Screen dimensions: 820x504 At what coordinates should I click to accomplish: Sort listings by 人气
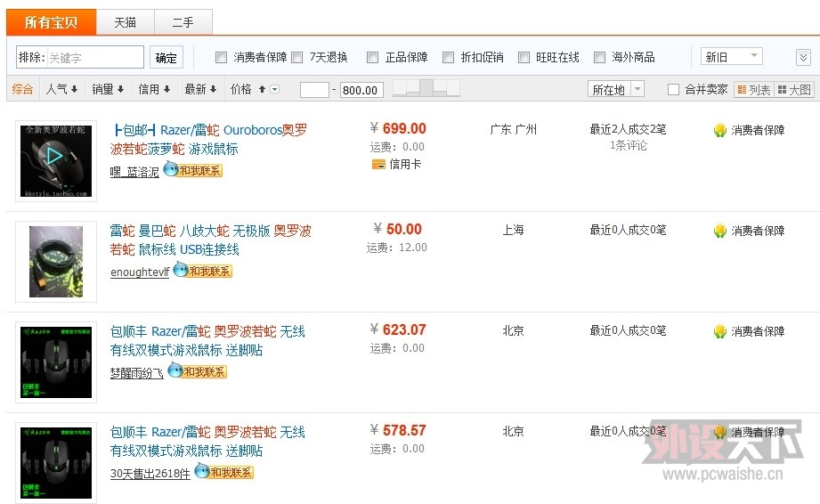coord(61,89)
